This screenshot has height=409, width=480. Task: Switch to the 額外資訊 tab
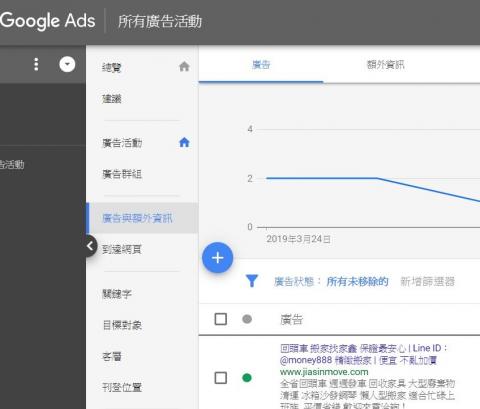pyautogui.click(x=386, y=65)
